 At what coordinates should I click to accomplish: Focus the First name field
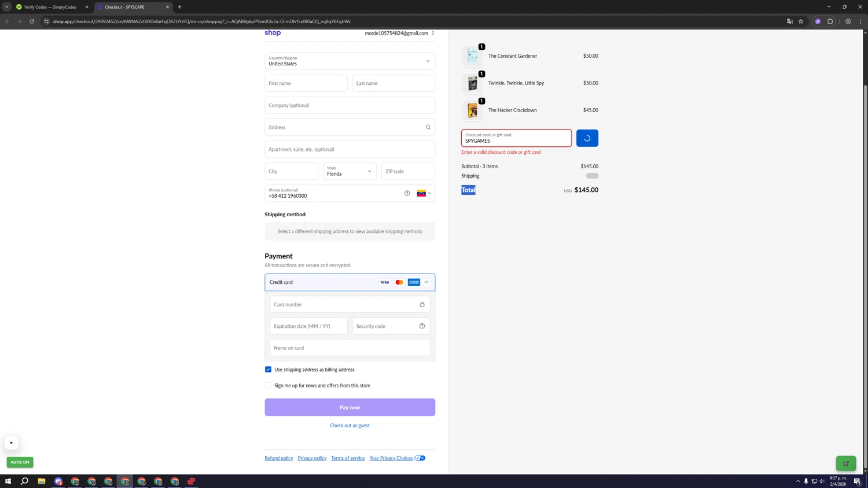pos(306,83)
